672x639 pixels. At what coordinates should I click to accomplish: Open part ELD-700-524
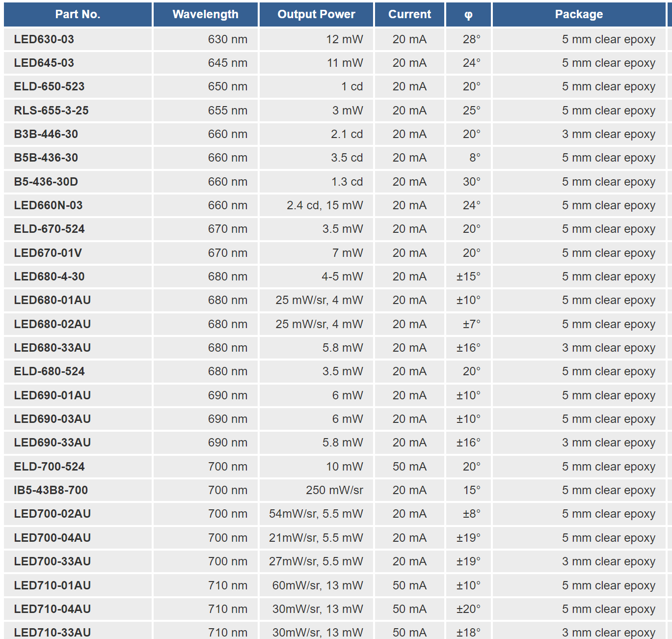pos(49,467)
